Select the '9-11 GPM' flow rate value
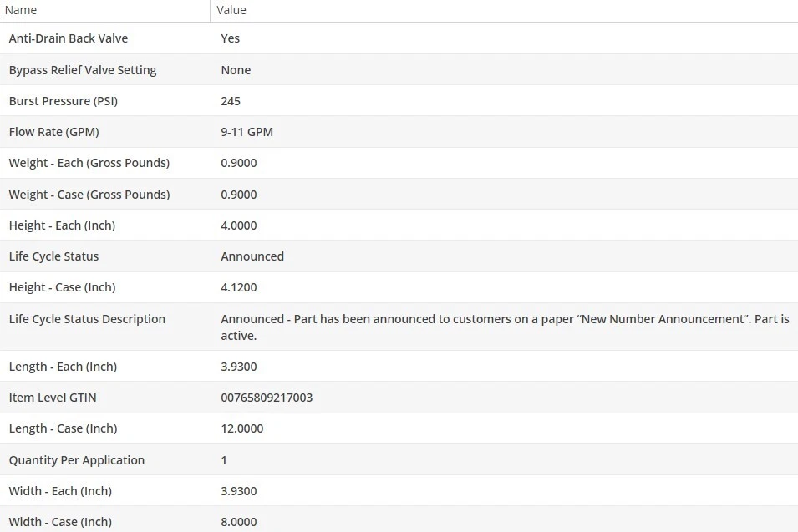Viewport: 798px width, 532px height. coord(247,132)
